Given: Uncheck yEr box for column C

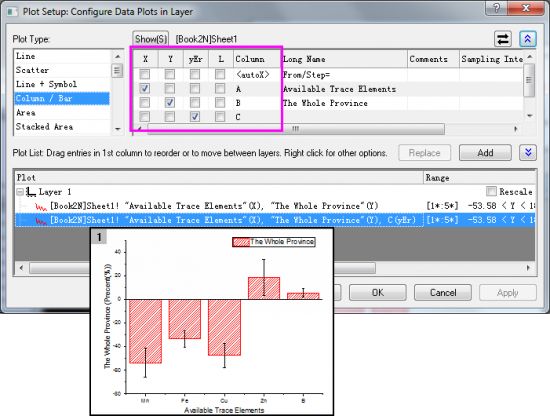Looking at the screenshot, I should 195,116.
